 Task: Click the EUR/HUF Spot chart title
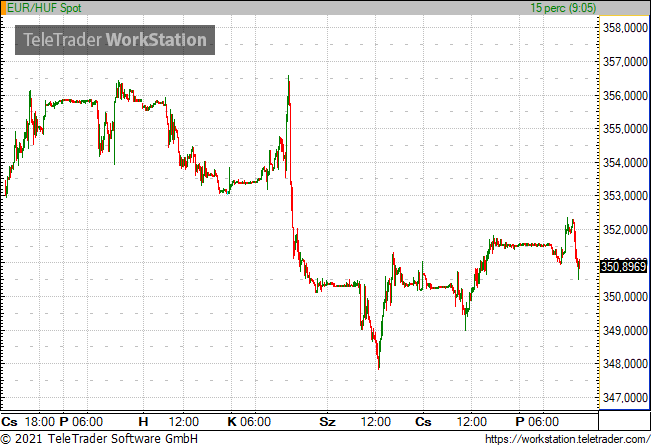(44, 8)
